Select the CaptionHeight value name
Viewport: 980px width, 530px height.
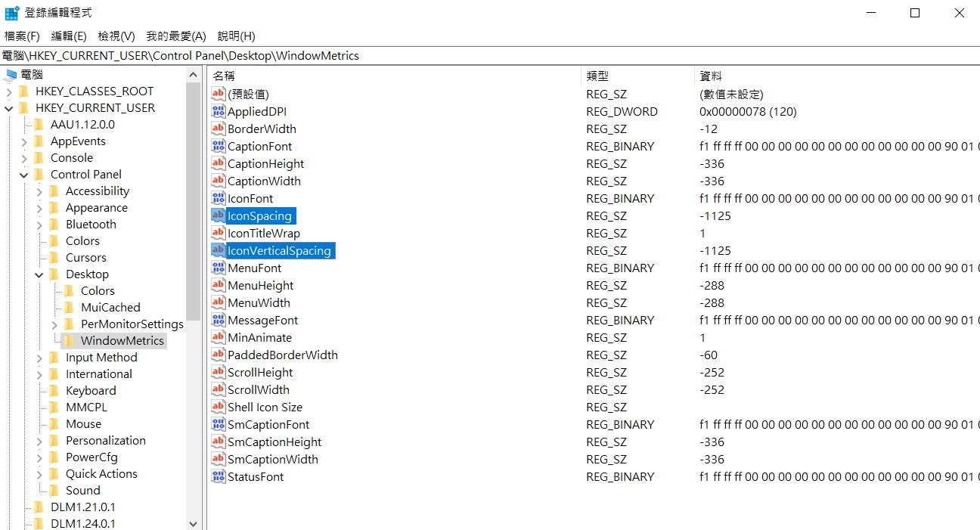[x=265, y=163]
